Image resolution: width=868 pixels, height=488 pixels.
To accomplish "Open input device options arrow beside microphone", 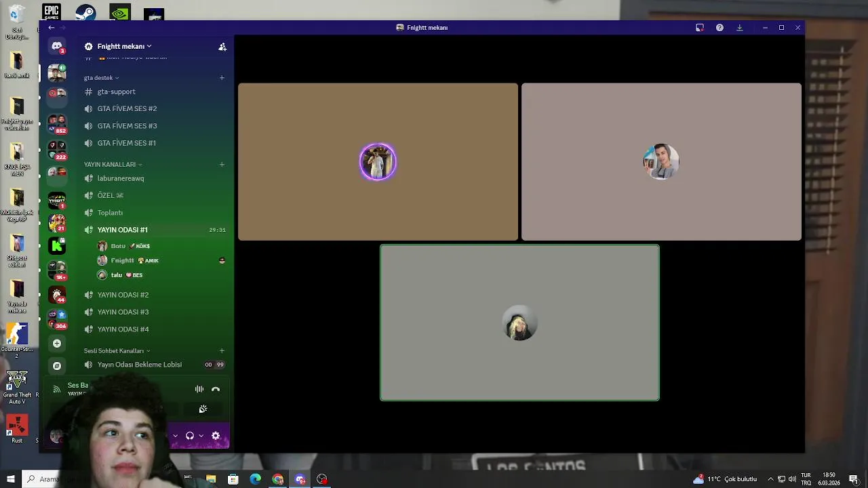I will 175,436.
